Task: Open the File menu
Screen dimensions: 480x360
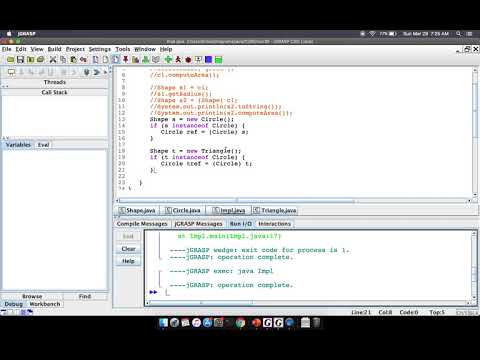Action: (x=7, y=49)
